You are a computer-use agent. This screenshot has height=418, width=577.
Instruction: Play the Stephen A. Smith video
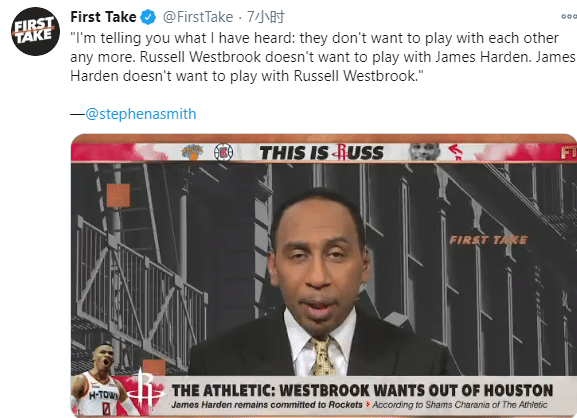click(x=324, y=276)
